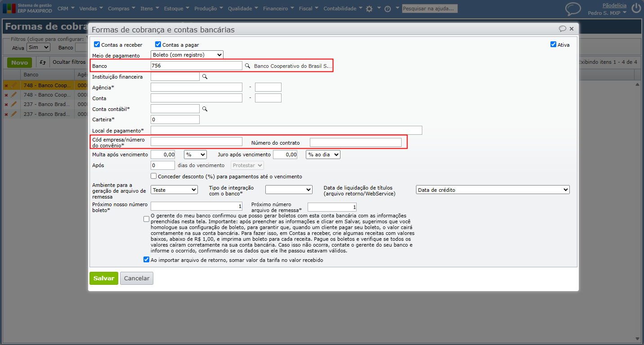Open the comment bubble in the dialog title bar
Image resolution: width=644 pixels, height=345 pixels.
[562, 29]
